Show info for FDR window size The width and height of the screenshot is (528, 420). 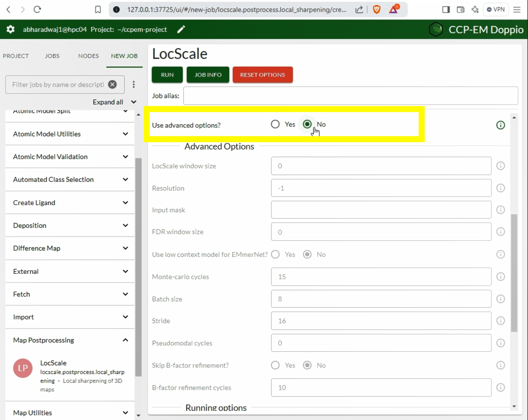501,232
